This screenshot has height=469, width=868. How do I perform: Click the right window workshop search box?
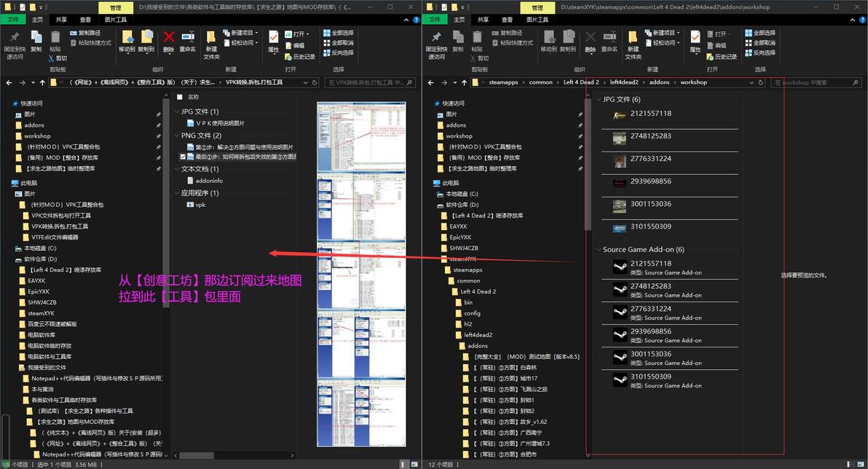click(x=816, y=82)
